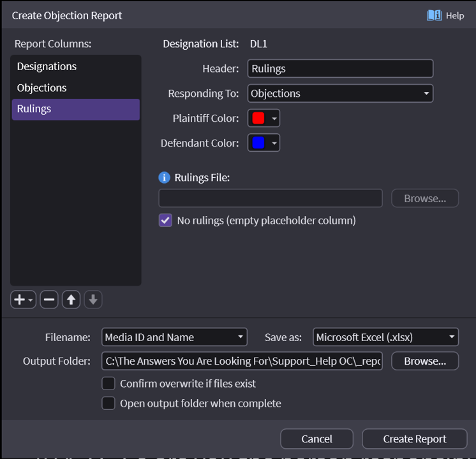Enable Confirm overwrite if files exist
This screenshot has width=476, height=459.
point(109,384)
